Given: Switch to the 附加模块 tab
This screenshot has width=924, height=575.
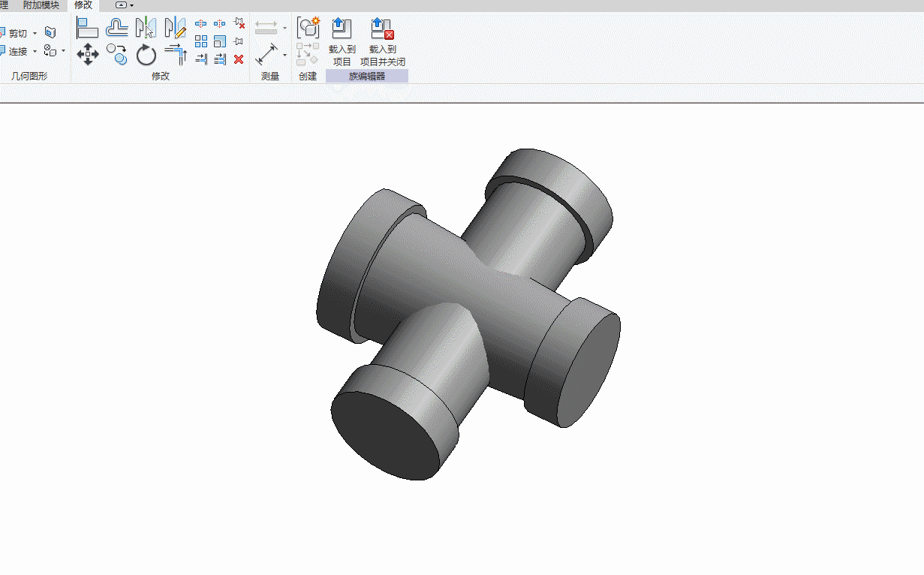Looking at the screenshot, I should pos(41,5).
